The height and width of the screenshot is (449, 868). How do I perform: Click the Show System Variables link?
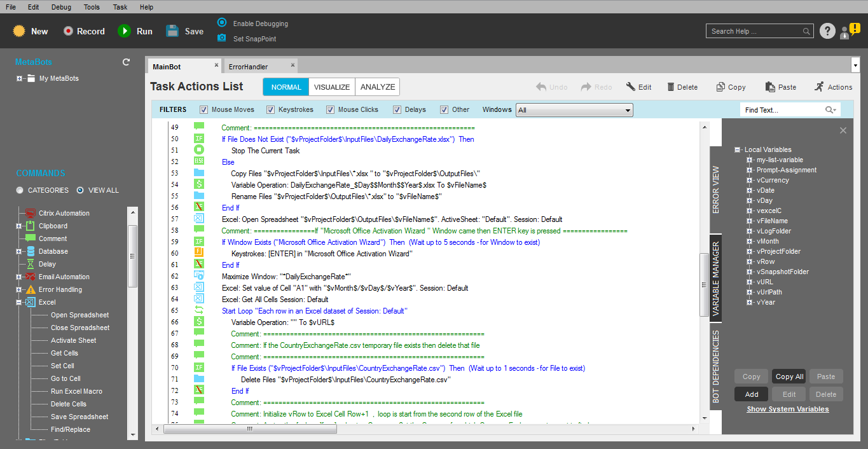pos(787,409)
